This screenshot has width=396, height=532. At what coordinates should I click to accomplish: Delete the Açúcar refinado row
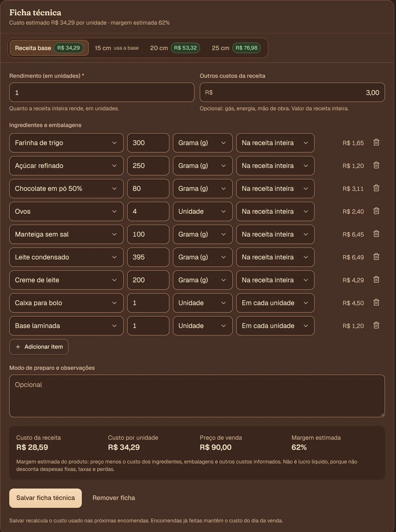(376, 165)
